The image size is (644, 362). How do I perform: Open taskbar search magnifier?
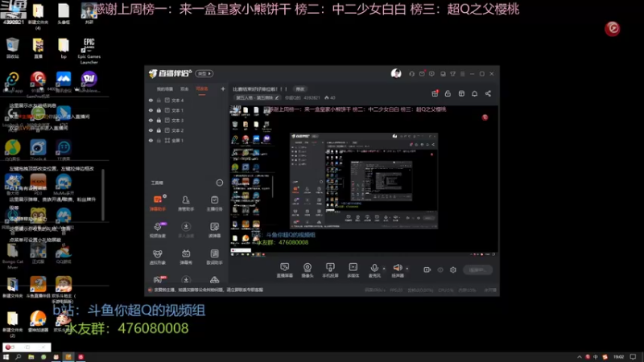tap(18, 357)
